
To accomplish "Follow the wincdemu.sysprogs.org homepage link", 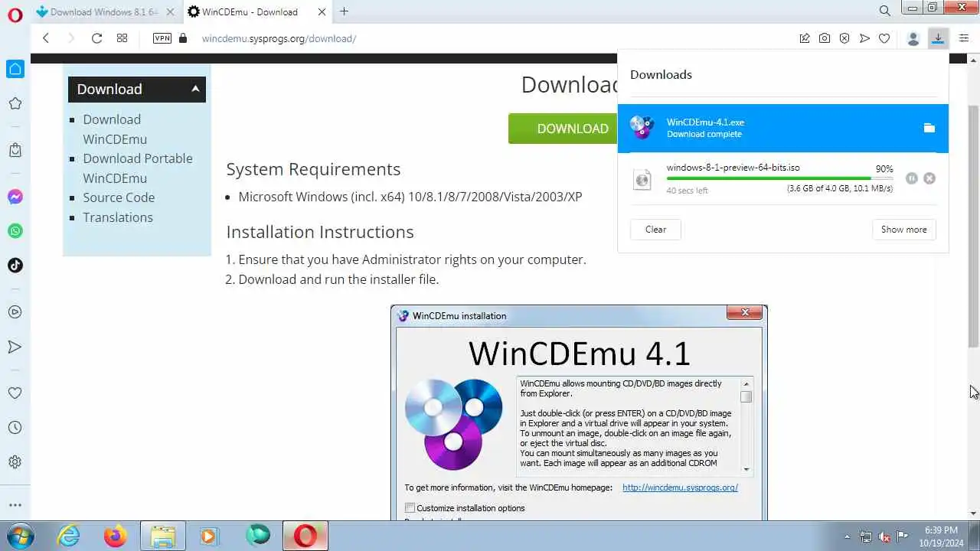I will click(x=680, y=487).
